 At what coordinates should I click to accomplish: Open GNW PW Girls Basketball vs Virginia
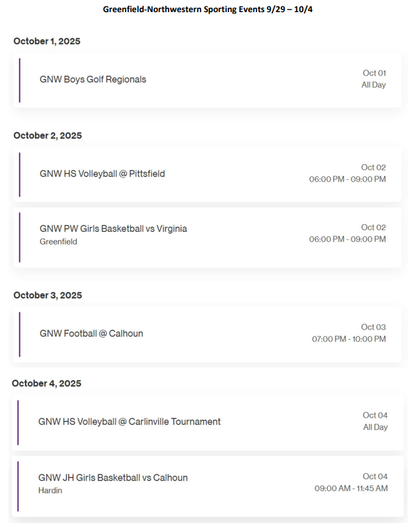pyautogui.click(x=113, y=229)
